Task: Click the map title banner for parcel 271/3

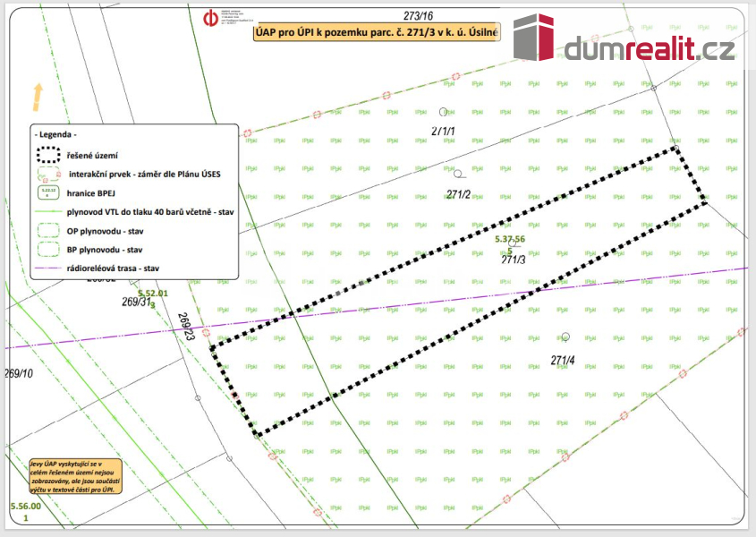Action: click(x=377, y=34)
